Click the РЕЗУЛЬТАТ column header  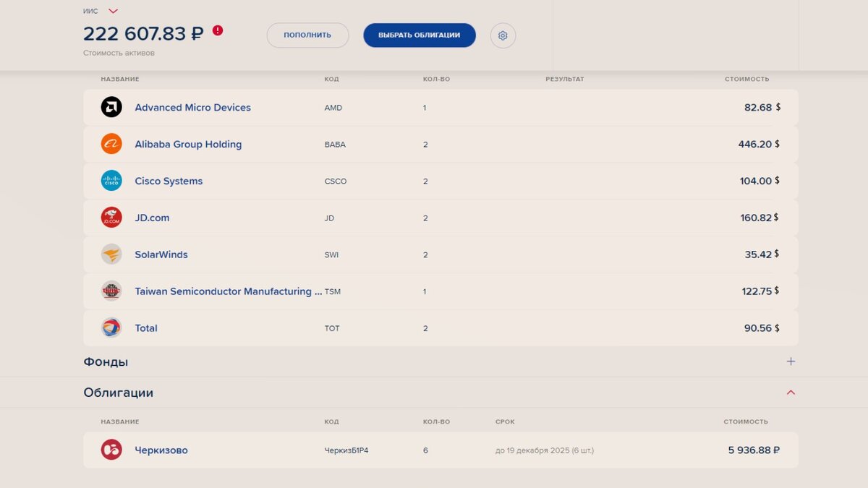click(565, 79)
